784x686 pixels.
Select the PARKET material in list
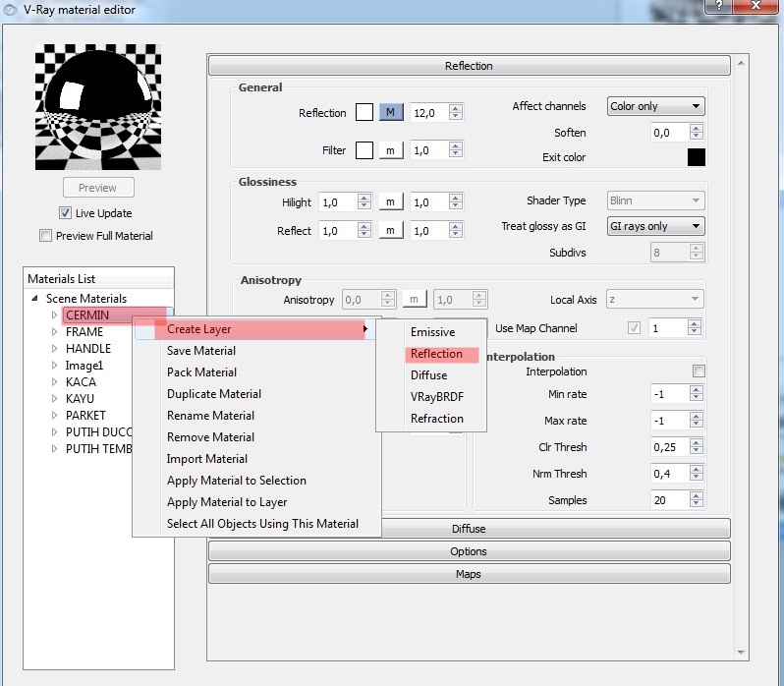click(x=85, y=416)
